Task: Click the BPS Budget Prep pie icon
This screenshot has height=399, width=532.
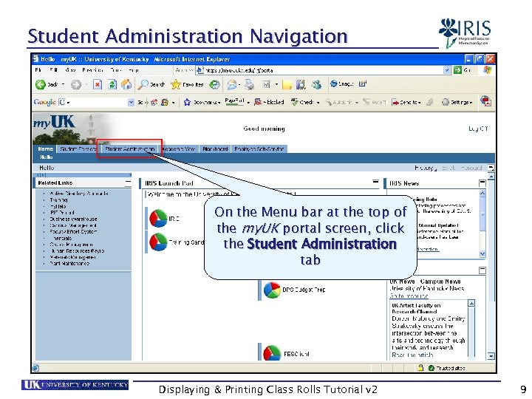Action: pos(272,290)
